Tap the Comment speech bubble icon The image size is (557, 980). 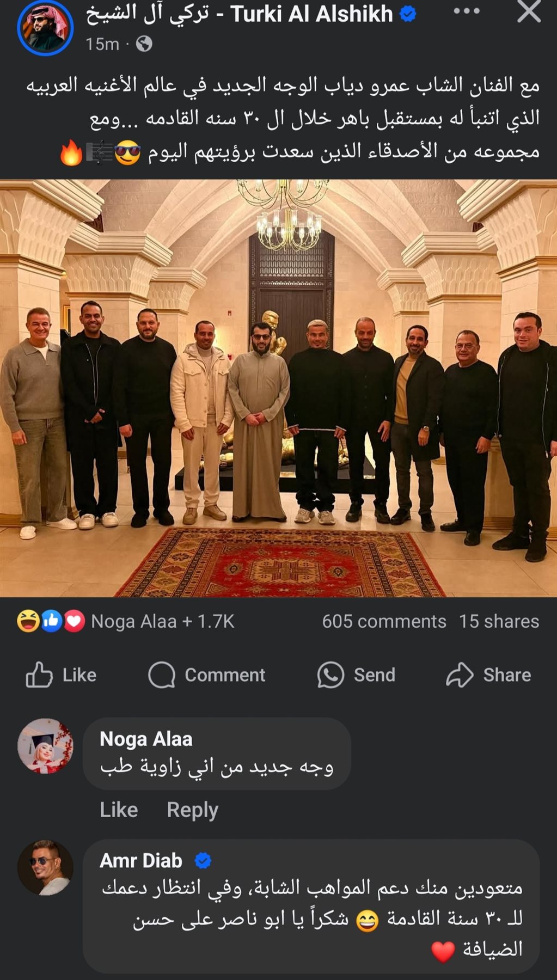click(162, 675)
